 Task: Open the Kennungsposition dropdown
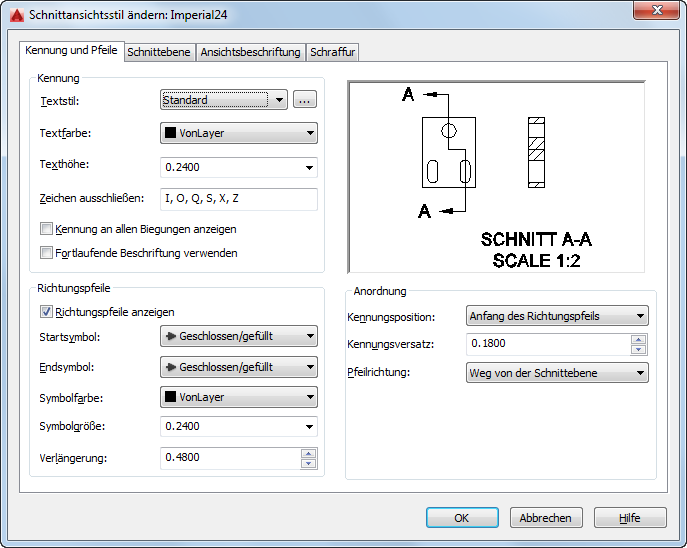coord(557,316)
